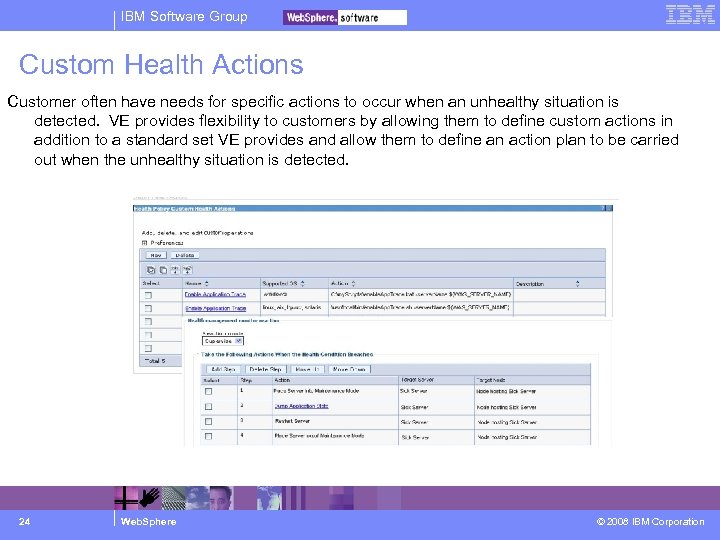Click the Show Filter view toolbar icon
The width and height of the screenshot is (720, 540).
click(x=175, y=270)
